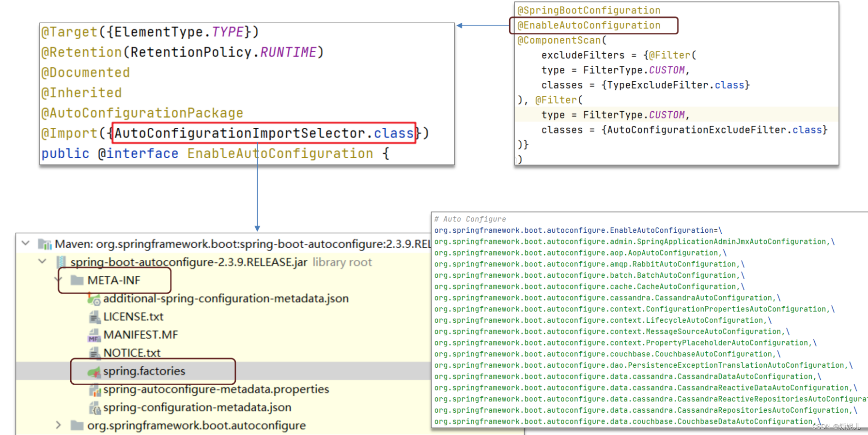Click the org.springframework.boot.autoconfigure package folder icon
The image size is (868, 435).
tap(77, 425)
